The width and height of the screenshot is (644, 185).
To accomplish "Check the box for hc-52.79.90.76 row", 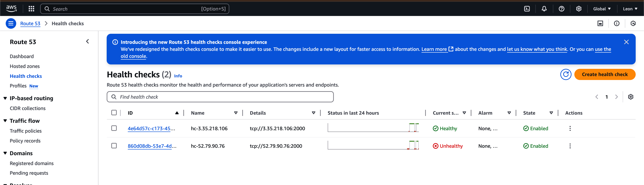I will pos(114,146).
